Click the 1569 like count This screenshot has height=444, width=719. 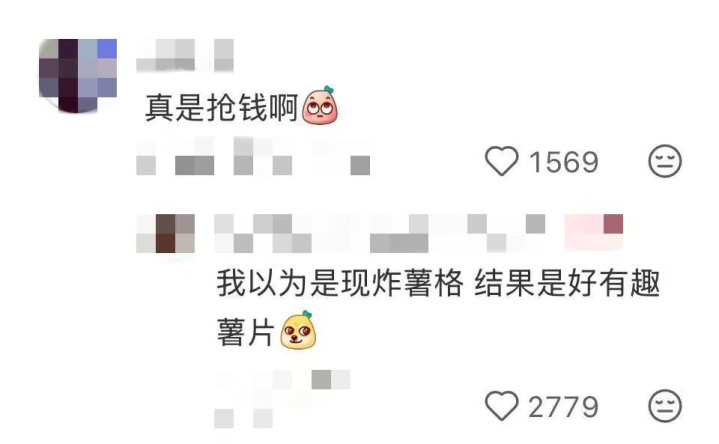[x=564, y=162]
